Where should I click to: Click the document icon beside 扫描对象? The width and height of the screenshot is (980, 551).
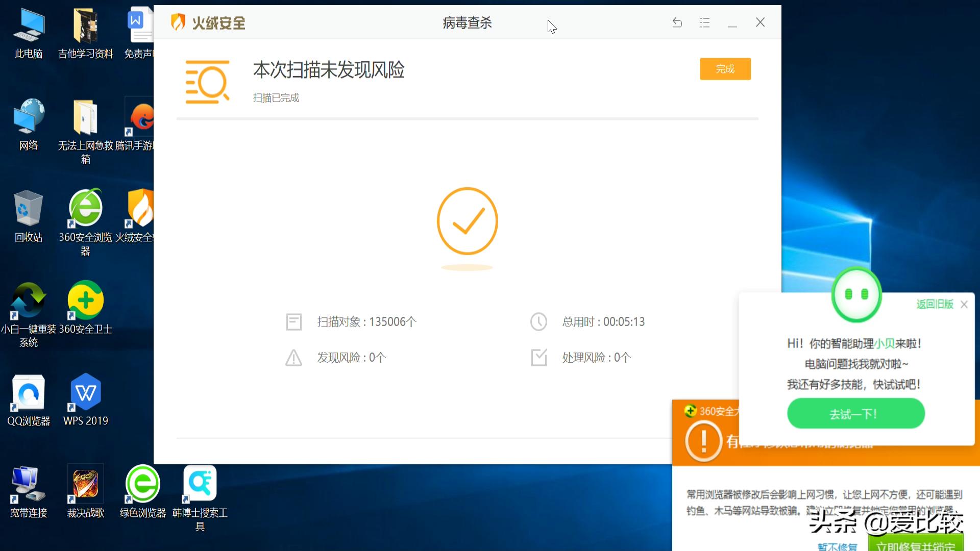click(x=293, y=321)
